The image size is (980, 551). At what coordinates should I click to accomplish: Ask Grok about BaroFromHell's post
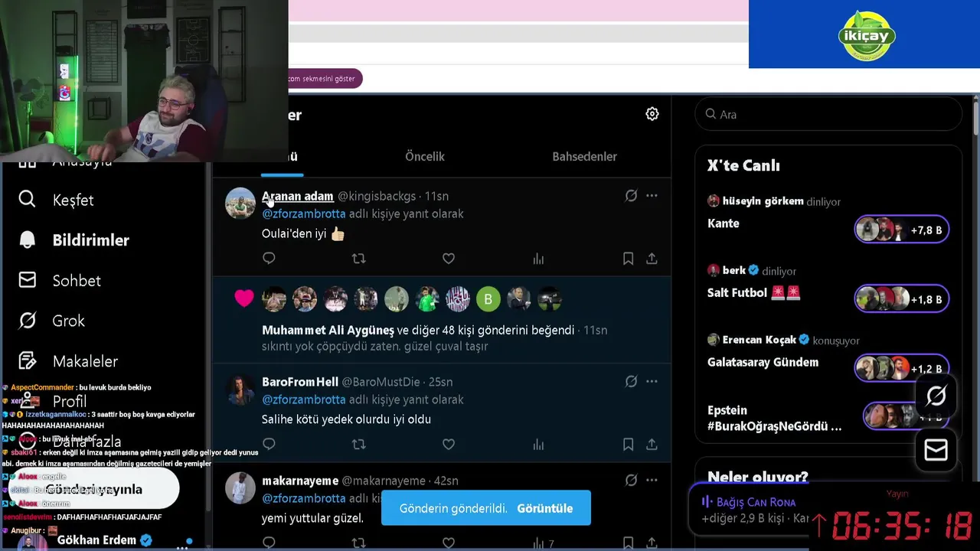point(631,381)
